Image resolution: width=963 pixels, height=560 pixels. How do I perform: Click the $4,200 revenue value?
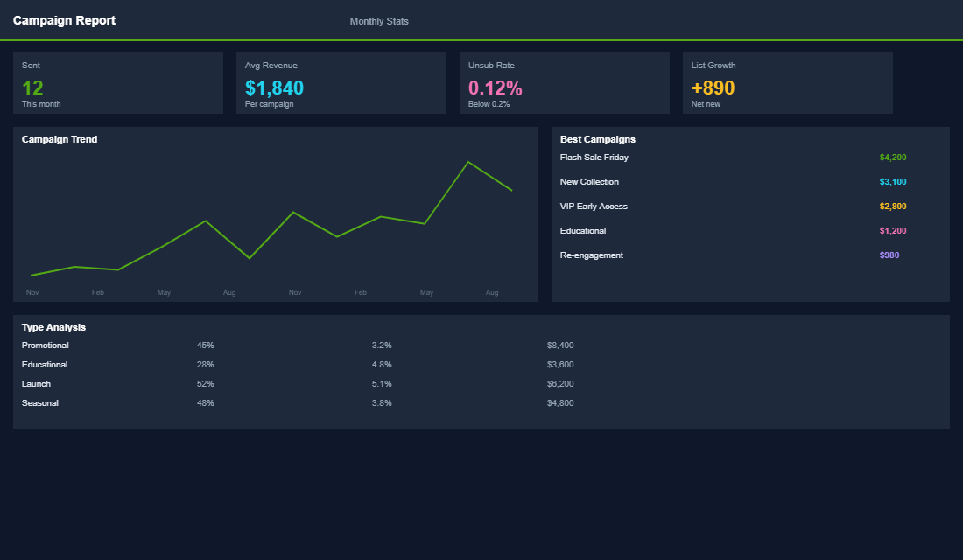[x=892, y=157]
